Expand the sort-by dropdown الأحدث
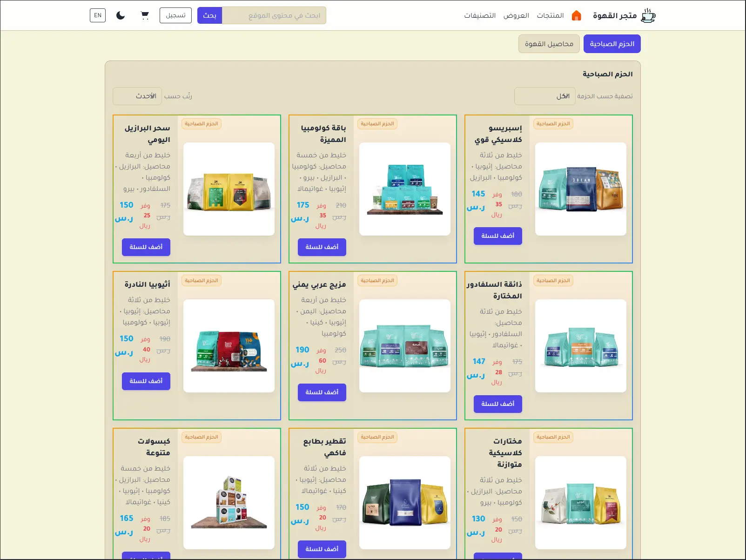Viewport: 746px width, 560px height. (x=137, y=96)
